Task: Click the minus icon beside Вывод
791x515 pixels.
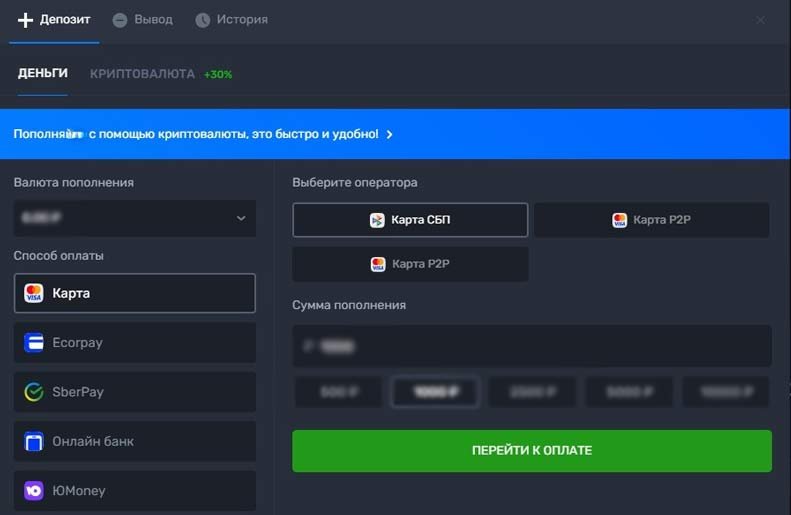Action: pyautogui.click(x=120, y=20)
